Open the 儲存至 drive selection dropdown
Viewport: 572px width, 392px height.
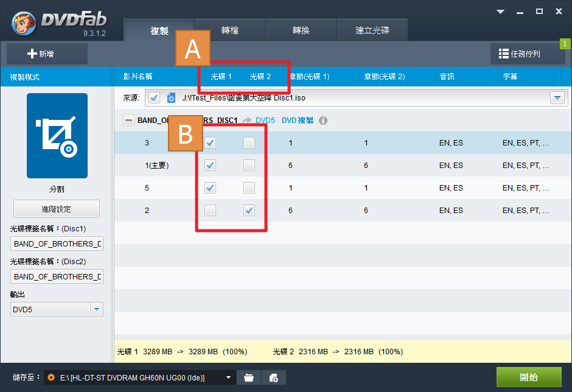[229, 378]
